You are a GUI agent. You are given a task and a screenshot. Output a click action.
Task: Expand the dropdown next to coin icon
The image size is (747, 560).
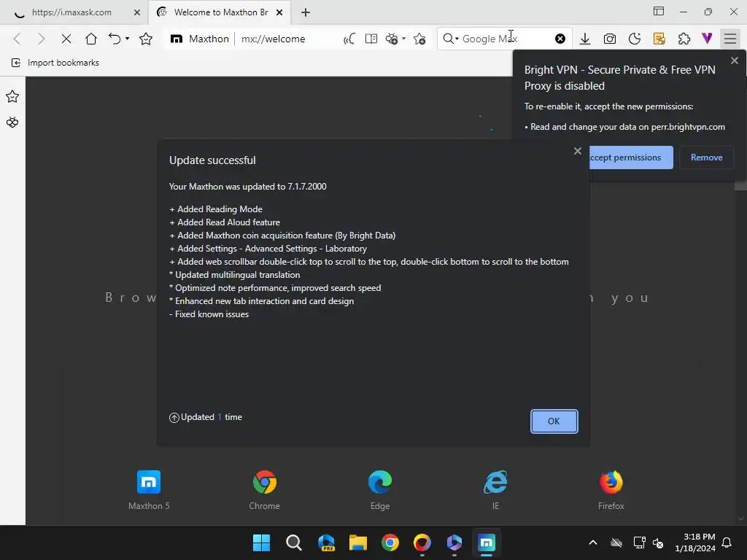[x=404, y=39]
